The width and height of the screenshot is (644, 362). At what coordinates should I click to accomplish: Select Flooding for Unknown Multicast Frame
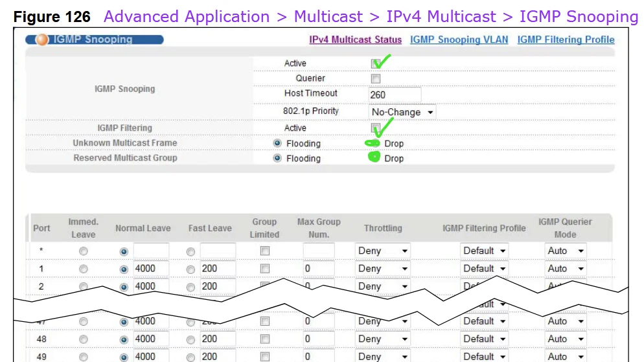click(277, 143)
